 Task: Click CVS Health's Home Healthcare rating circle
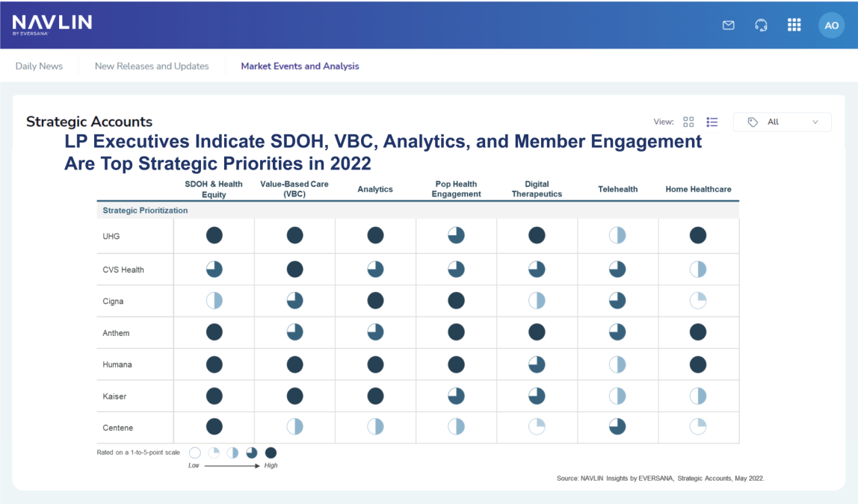click(697, 269)
